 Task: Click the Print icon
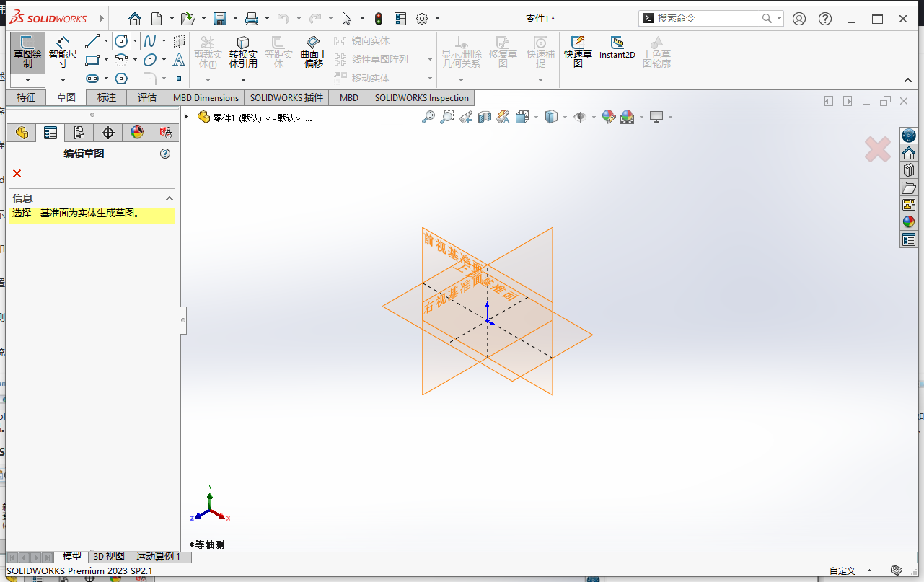coord(252,19)
